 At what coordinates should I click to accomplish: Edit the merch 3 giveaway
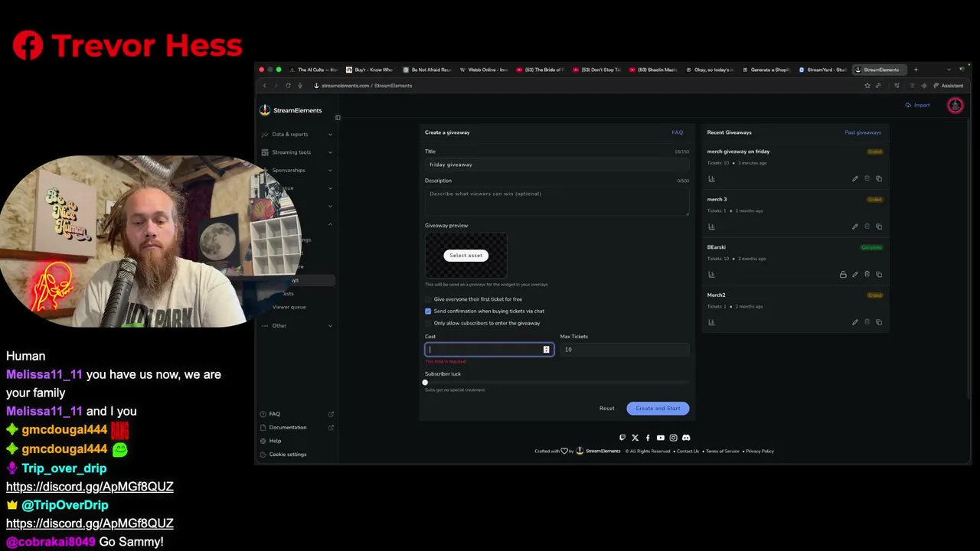click(855, 227)
